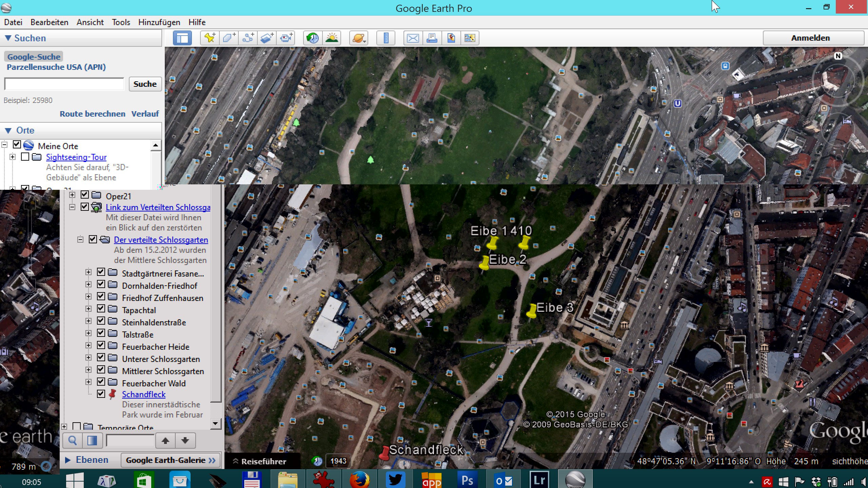
Task: Select the add path tool
Action: coord(248,38)
